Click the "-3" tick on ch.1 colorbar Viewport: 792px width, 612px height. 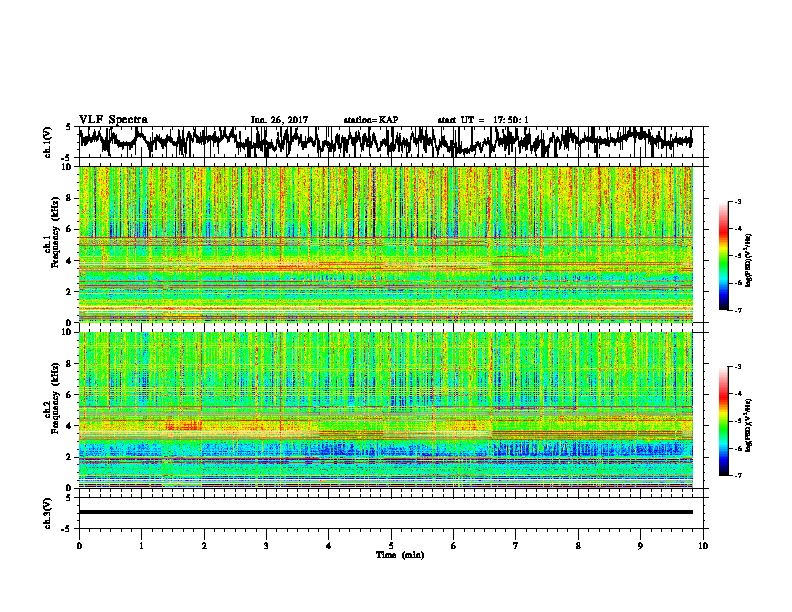(738, 201)
